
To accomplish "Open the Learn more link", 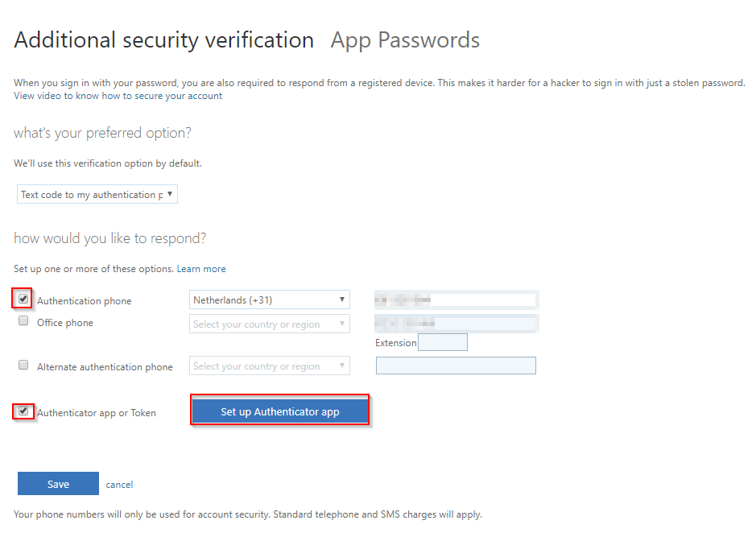I will (x=201, y=269).
